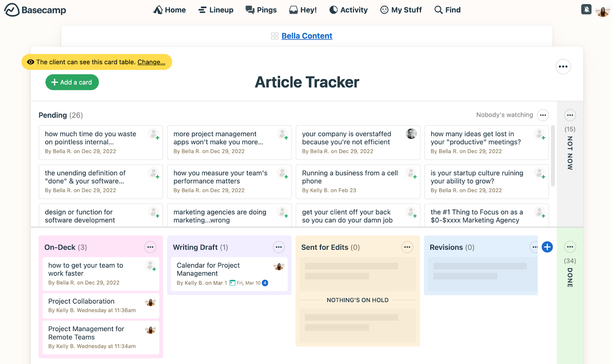Expand the Not Now column
Viewport: 612px width, 364px height.
(570, 153)
